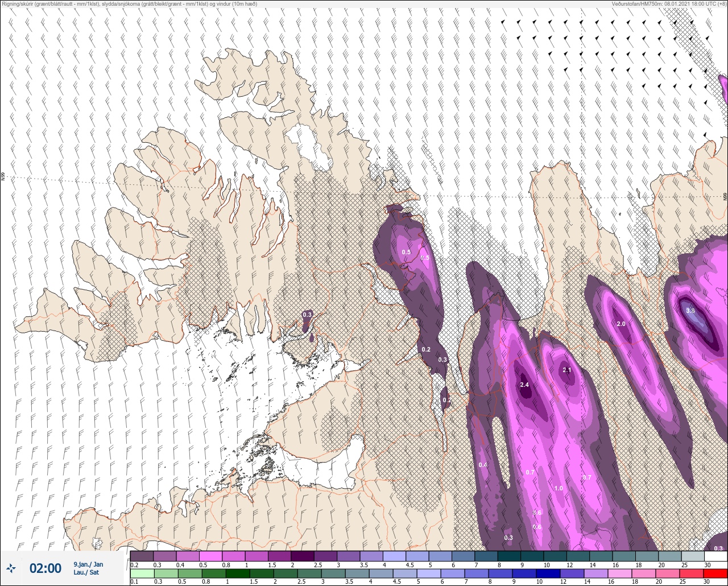
Task: Select the upper legend swatch starting at 0.2
Action: click(x=142, y=556)
